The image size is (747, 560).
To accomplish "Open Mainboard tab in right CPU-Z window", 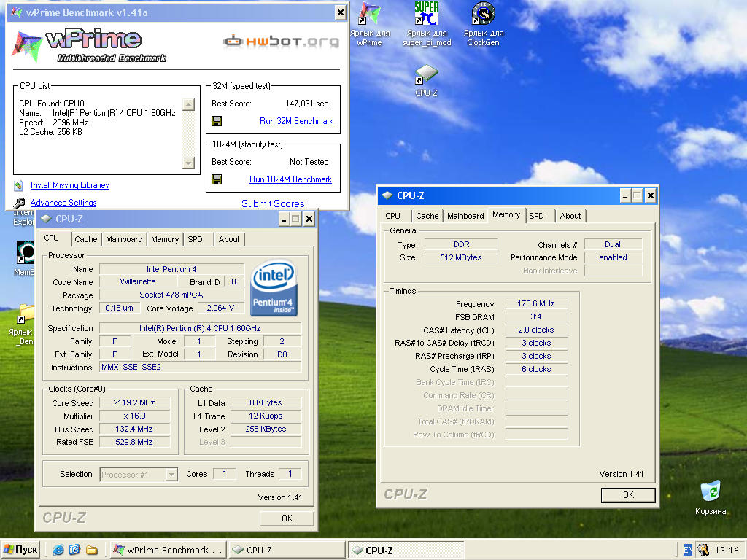I will point(465,216).
